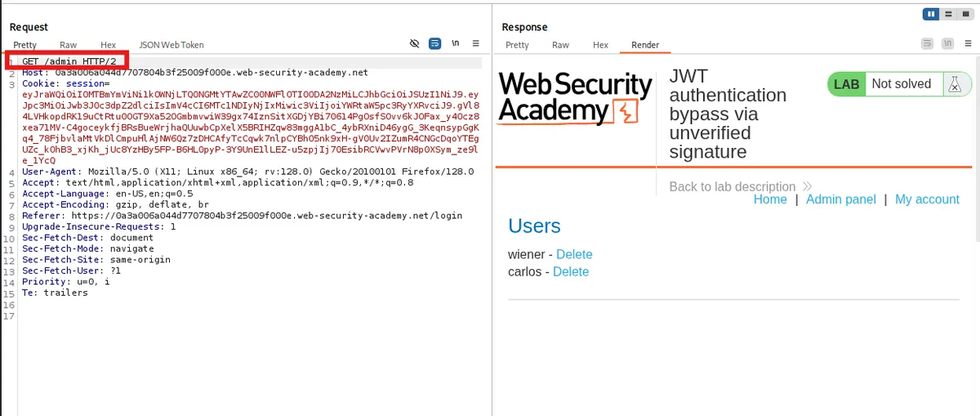Click the Te: trailers line
Screen dimensions: 980x416
tap(55, 293)
